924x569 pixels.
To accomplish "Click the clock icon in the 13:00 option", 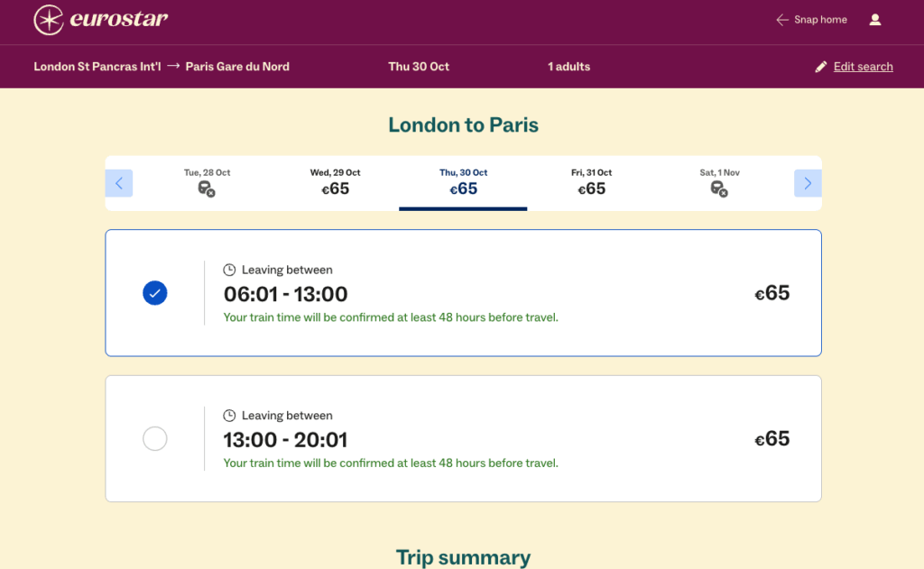I will click(x=229, y=416).
